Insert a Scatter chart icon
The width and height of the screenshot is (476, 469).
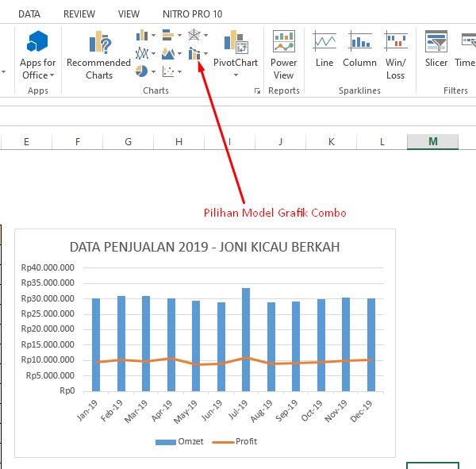click(168, 71)
